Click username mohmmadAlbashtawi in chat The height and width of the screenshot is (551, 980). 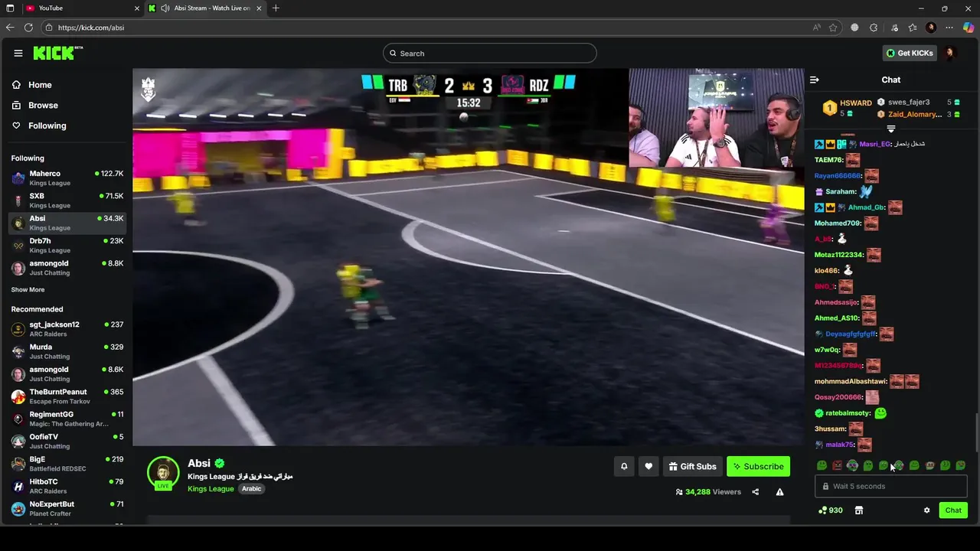tap(851, 381)
